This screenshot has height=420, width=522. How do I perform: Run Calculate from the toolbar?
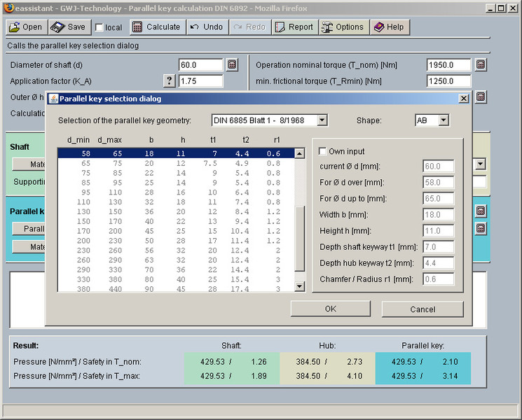tap(156, 27)
